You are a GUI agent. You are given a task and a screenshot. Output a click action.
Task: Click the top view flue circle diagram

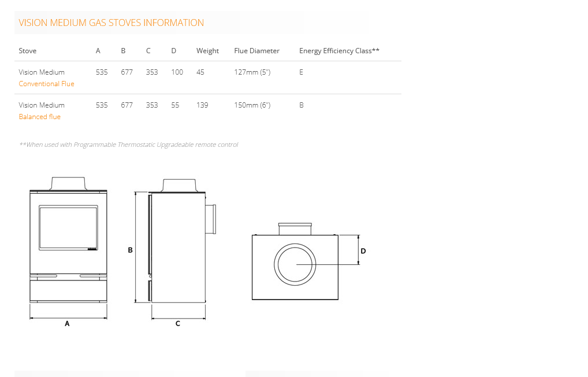point(296,264)
